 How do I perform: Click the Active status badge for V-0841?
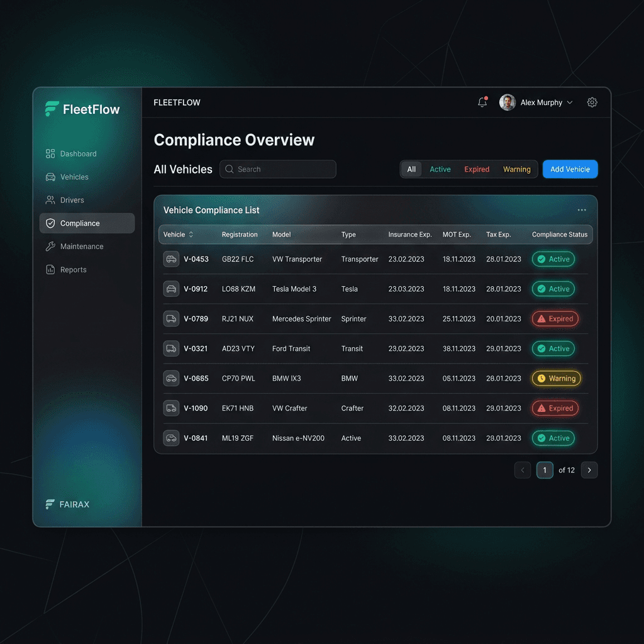point(553,438)
